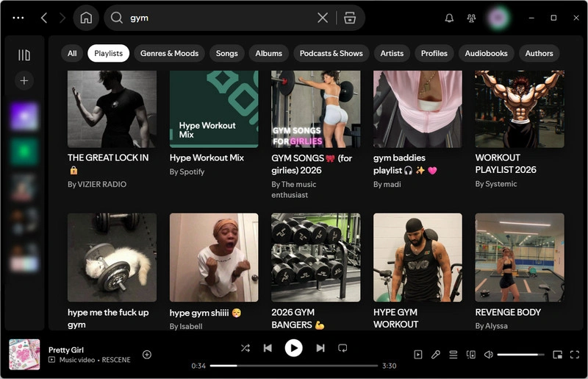The image size is (588, 379).
Task: Open Now Playing view
Action: pos(417,355)
